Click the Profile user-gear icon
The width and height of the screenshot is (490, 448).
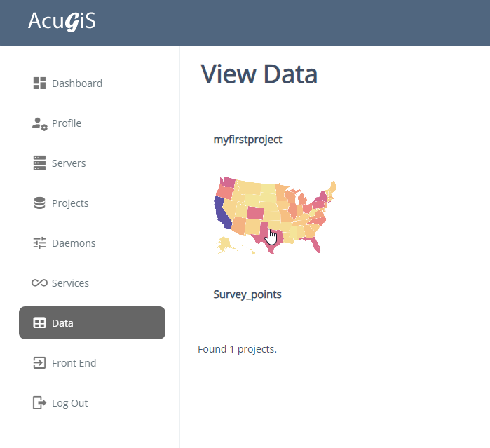point(39,123)
